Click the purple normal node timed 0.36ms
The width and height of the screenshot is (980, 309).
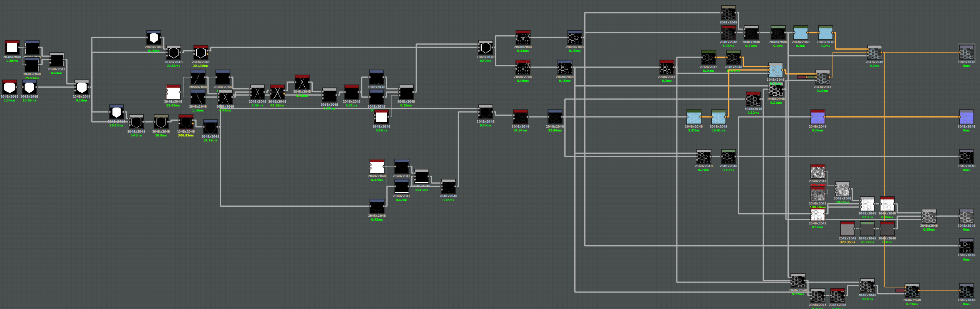tap(817, 117)
